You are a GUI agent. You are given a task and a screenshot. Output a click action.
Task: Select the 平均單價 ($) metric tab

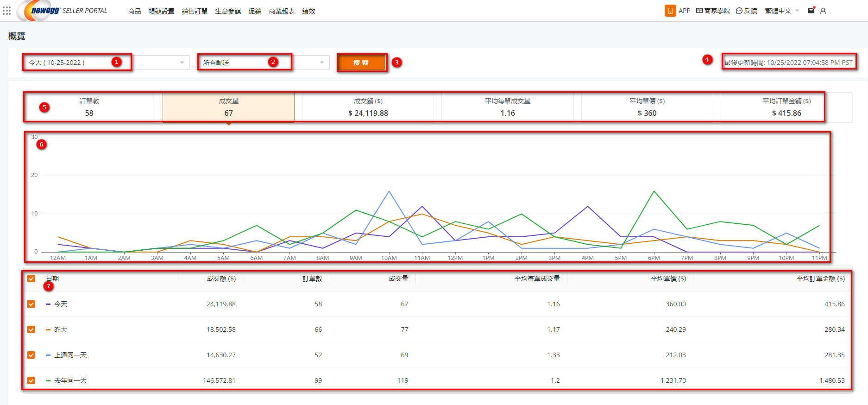coord(647,107)
